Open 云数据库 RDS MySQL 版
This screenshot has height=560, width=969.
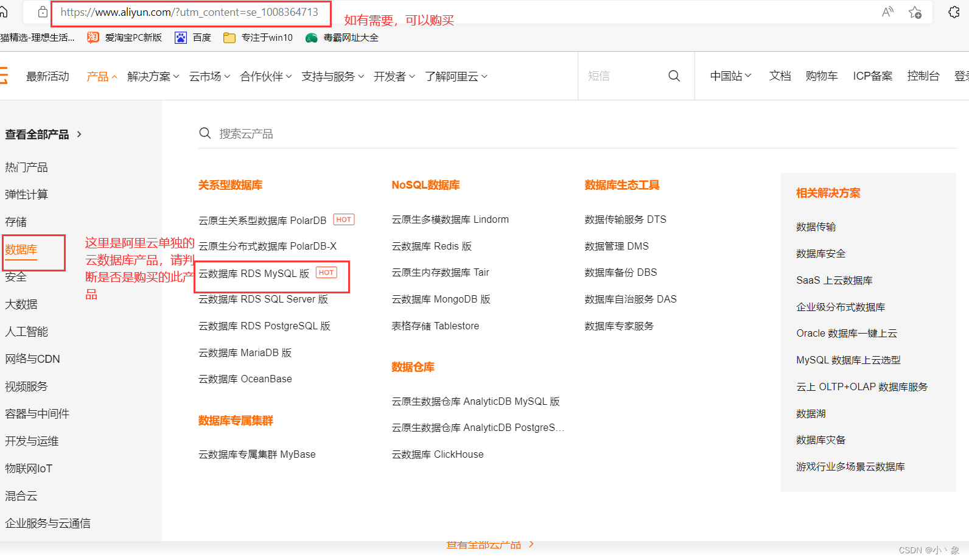pyautogui.click(x=254, y=274)
